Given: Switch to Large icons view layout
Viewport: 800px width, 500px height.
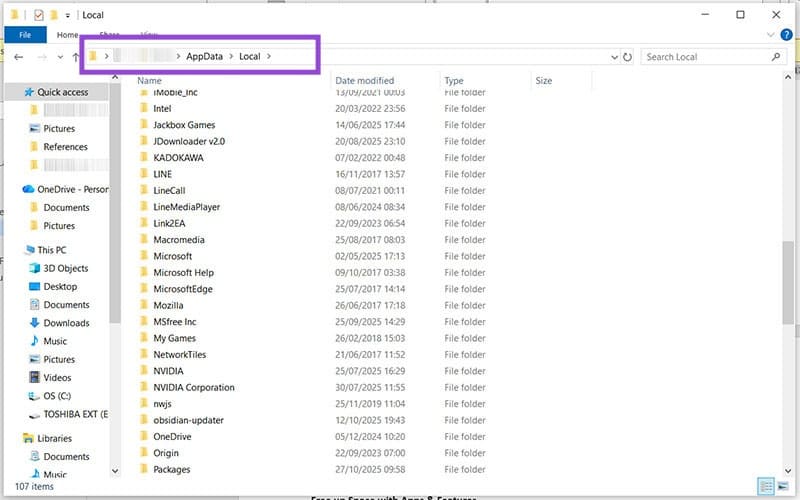Looking at the screenshot, I should [783, 486].
